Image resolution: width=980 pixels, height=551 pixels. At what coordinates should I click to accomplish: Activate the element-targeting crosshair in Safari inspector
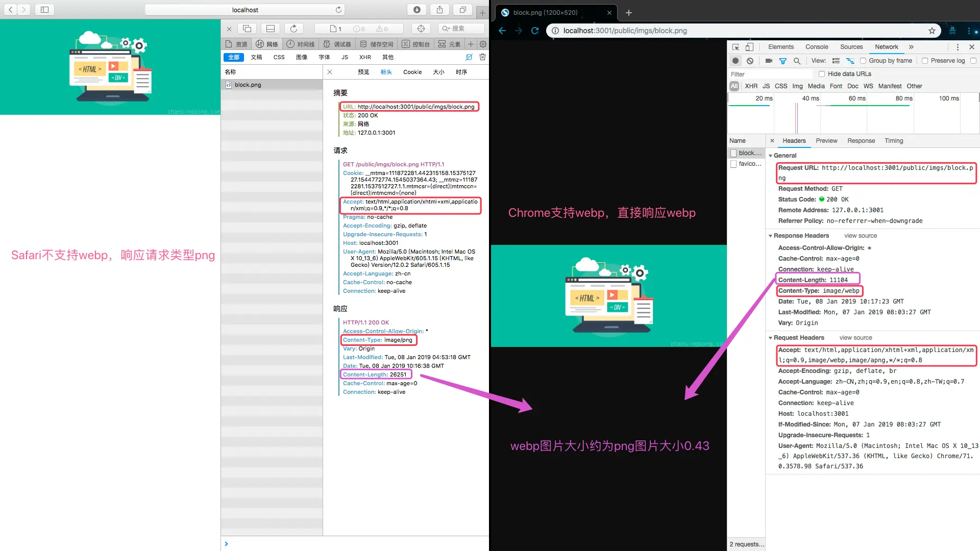(x=421, y=29)
